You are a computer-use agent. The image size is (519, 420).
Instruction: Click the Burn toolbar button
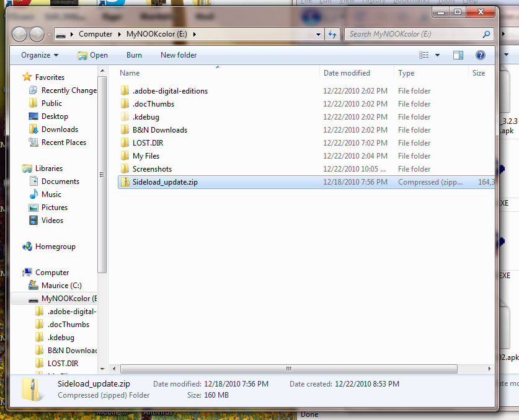(x=134, y=55)
